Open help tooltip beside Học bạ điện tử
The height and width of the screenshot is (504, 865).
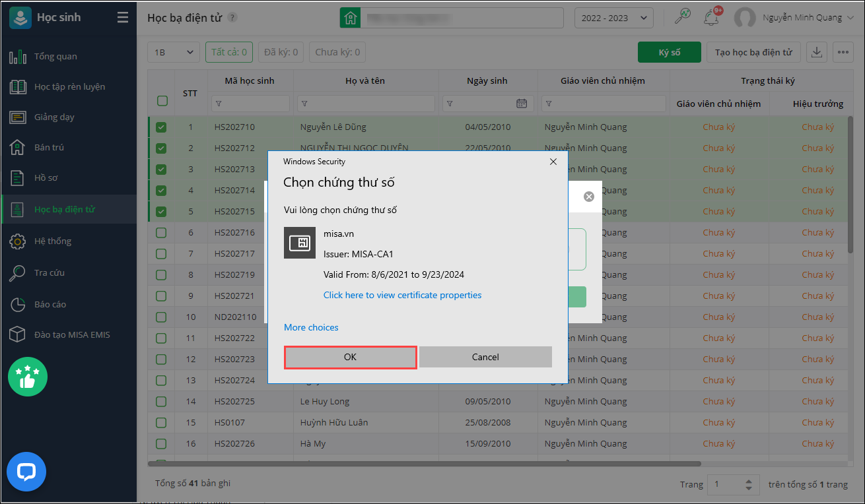pyautogui.click(x=232, y=17)
